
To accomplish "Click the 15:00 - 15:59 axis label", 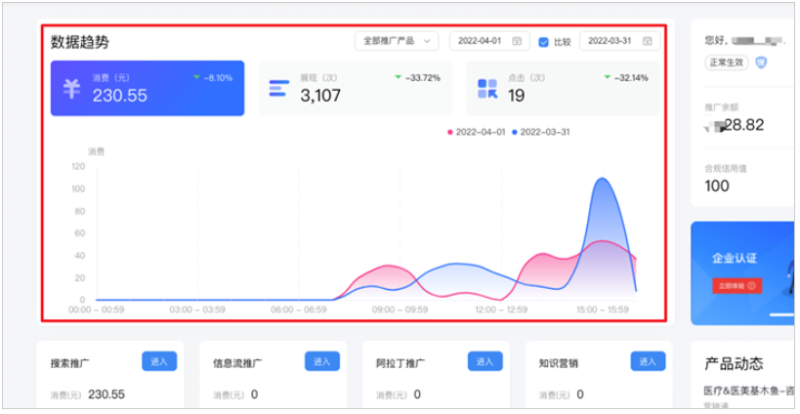I will pos(603,310).
